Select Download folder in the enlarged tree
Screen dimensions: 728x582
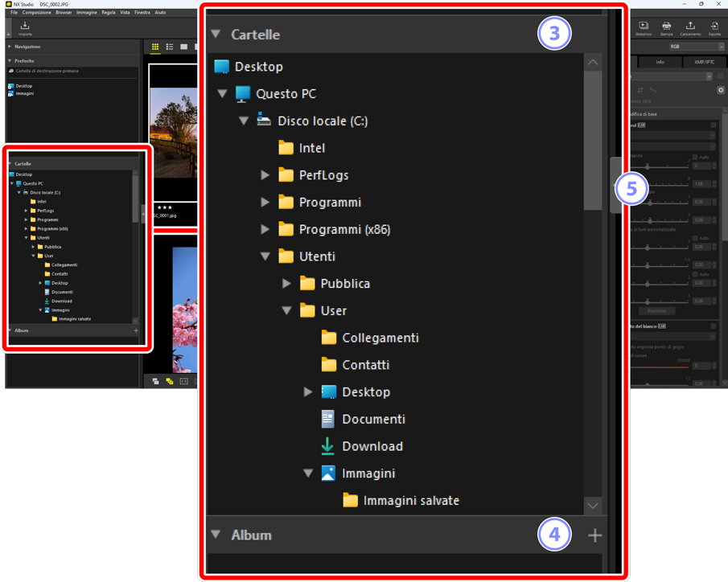pos(372,446)
